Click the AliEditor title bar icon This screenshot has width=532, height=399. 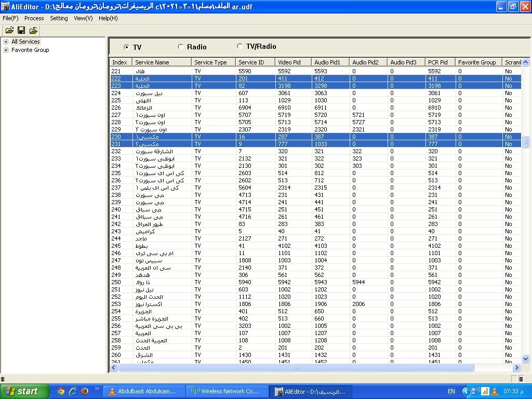(x=5, y=7)
